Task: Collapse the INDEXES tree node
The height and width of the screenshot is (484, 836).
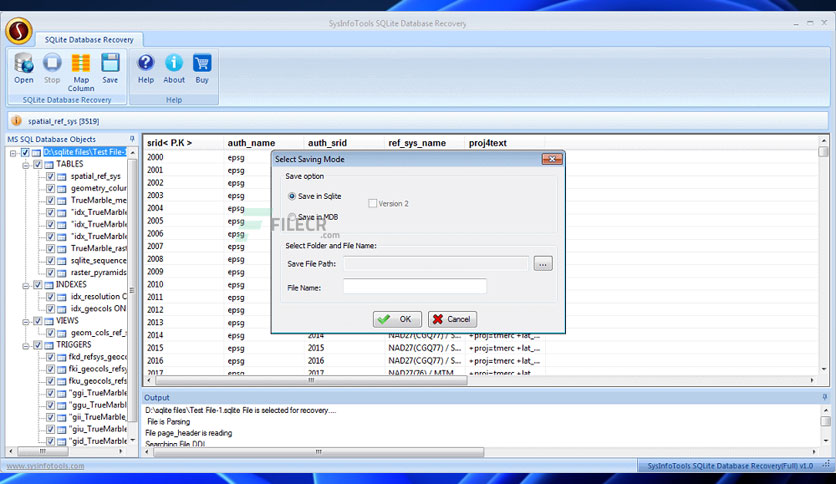Action: (x=26, y=286)
